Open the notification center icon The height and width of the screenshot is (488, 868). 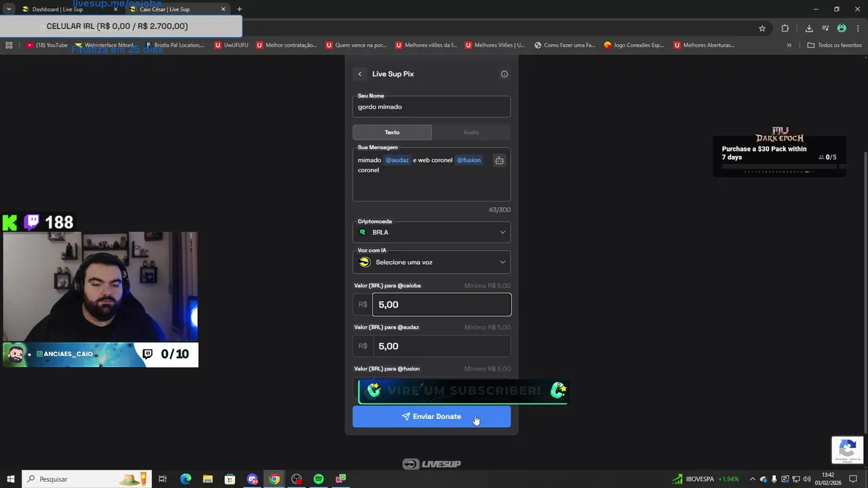tap(853, 479)
